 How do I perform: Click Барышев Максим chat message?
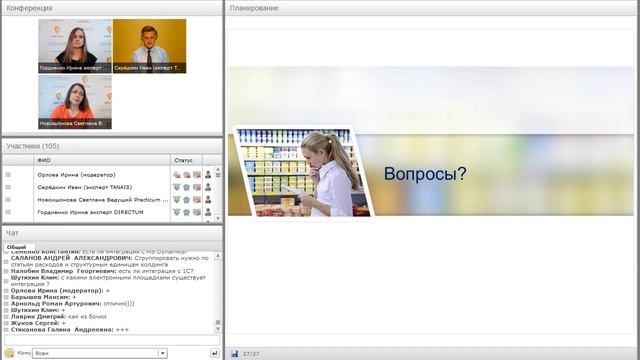[43, 297]
